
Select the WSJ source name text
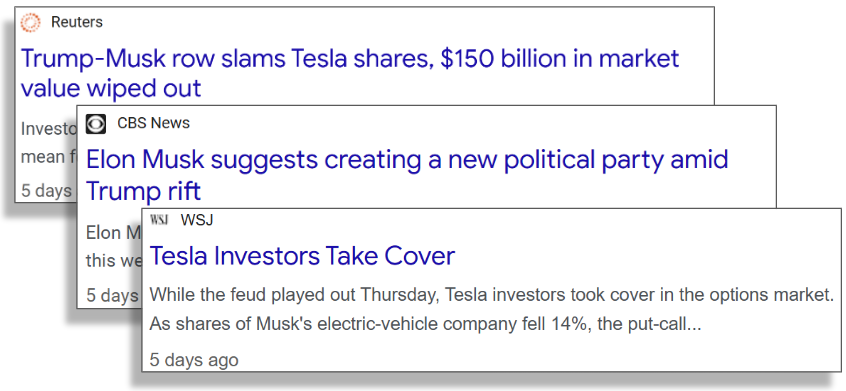coord(197,220)
